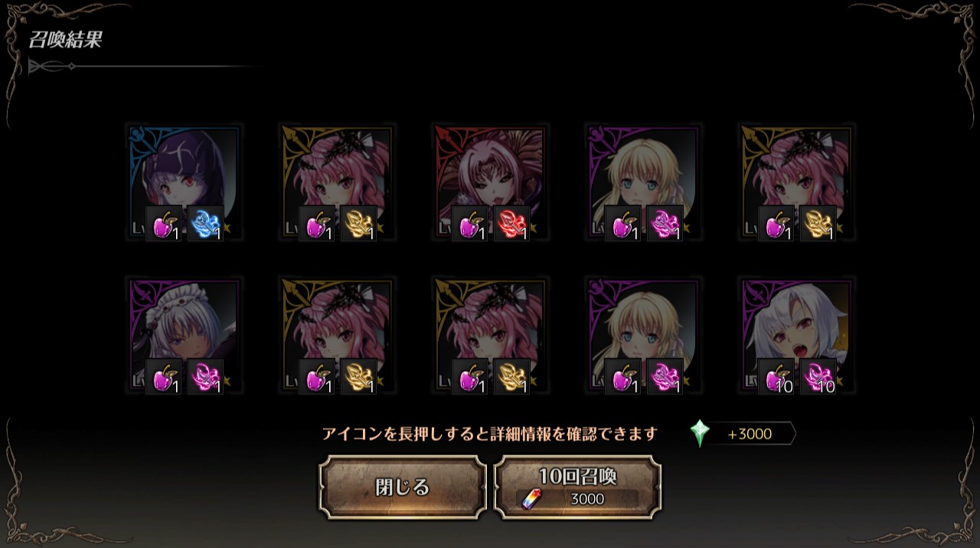Screen dimensions: 980x548
Task: Choose the silver-haired maid character portrait
Action: click(x=184, y=337)
